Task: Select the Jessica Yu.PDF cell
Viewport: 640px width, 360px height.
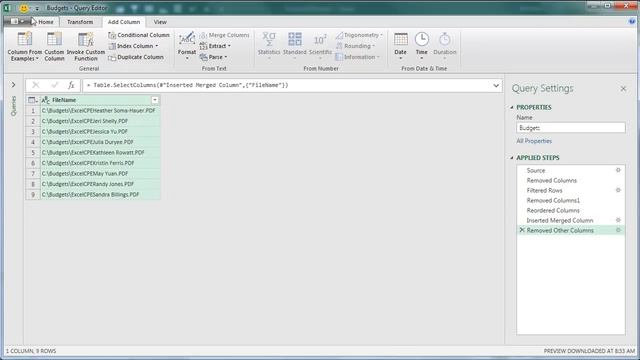Action: 100,132
